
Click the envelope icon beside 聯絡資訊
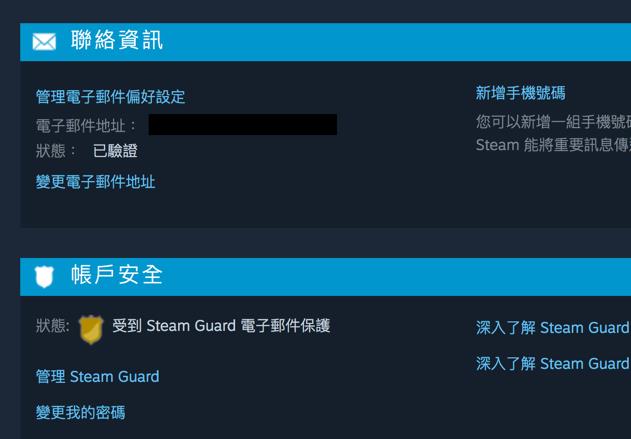pyautogui.click(x=44, y=42)
